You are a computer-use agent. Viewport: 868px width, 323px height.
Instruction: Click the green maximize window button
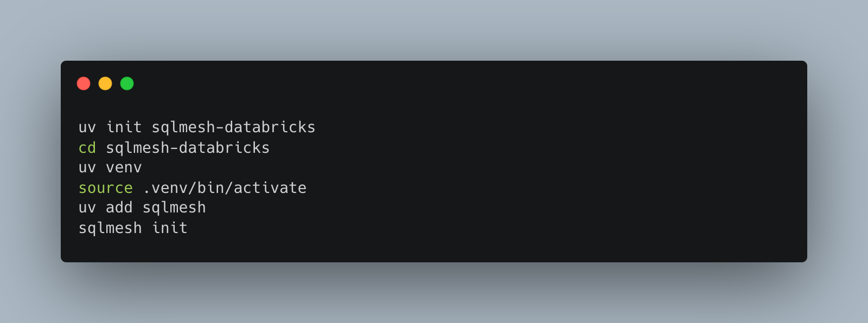pos(127,83)
